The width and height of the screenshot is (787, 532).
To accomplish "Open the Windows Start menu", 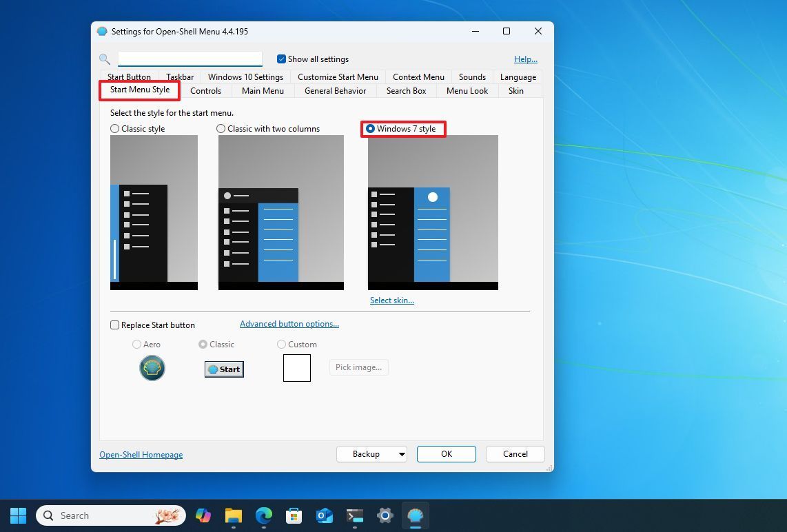I will click(17, 515).
